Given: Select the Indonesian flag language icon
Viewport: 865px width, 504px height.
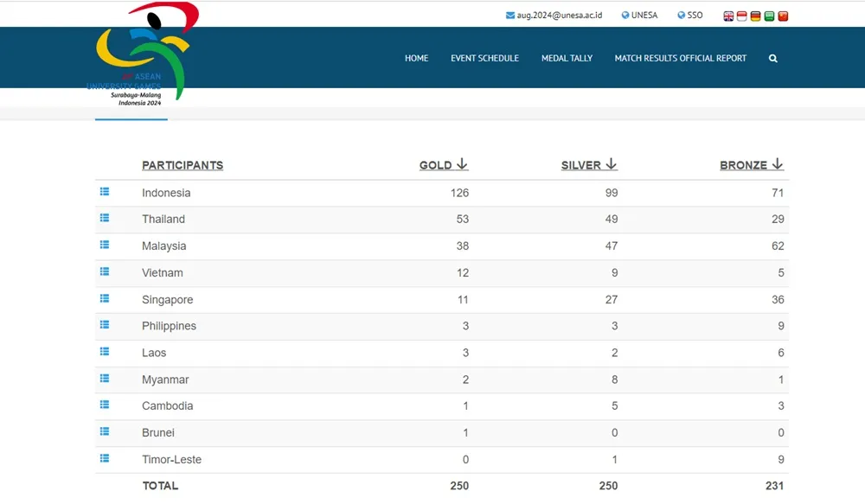Looking at the screenshot, I should 742,16.
